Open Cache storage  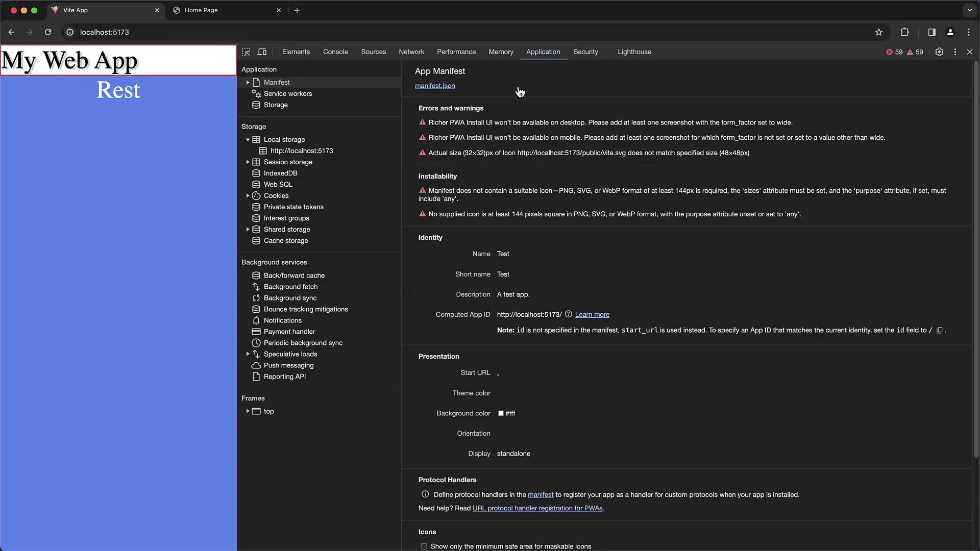(x=286, y=241)
